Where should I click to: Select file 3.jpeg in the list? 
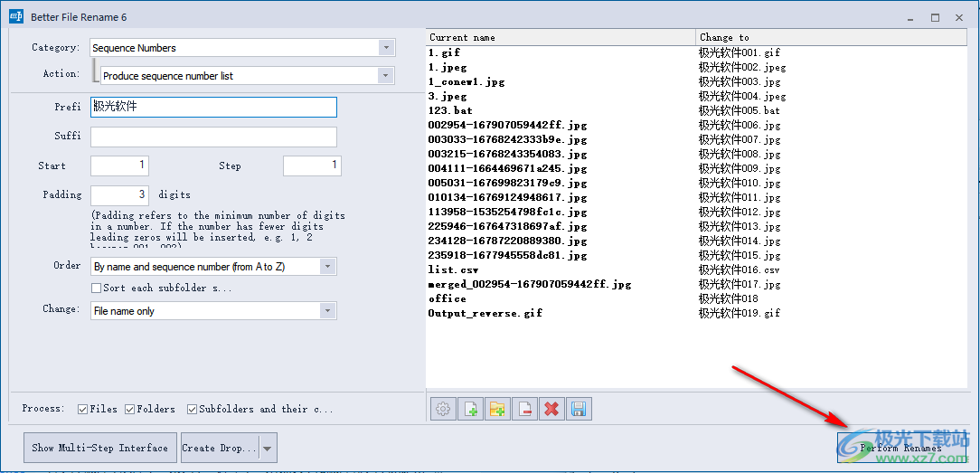447,96
